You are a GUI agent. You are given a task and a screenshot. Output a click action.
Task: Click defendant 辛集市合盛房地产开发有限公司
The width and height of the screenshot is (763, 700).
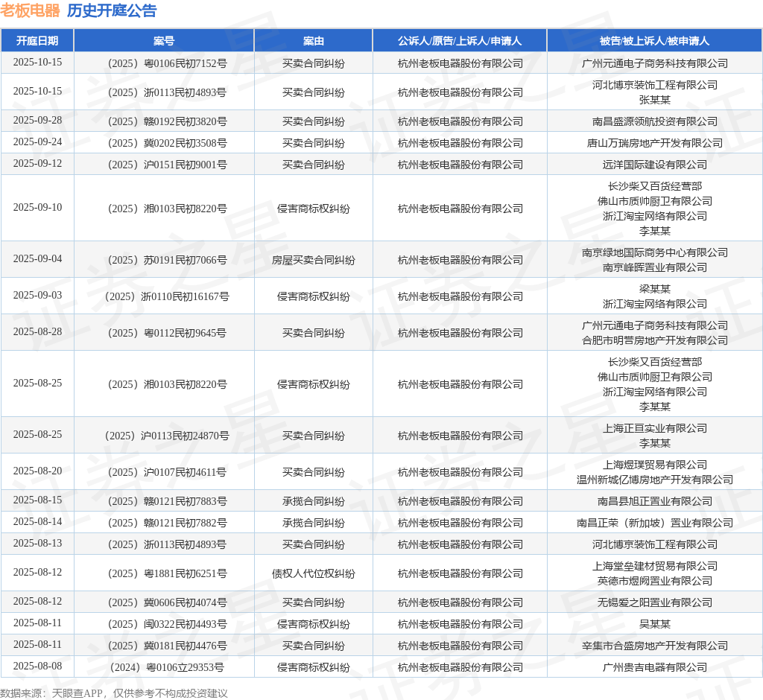(654, 646)
